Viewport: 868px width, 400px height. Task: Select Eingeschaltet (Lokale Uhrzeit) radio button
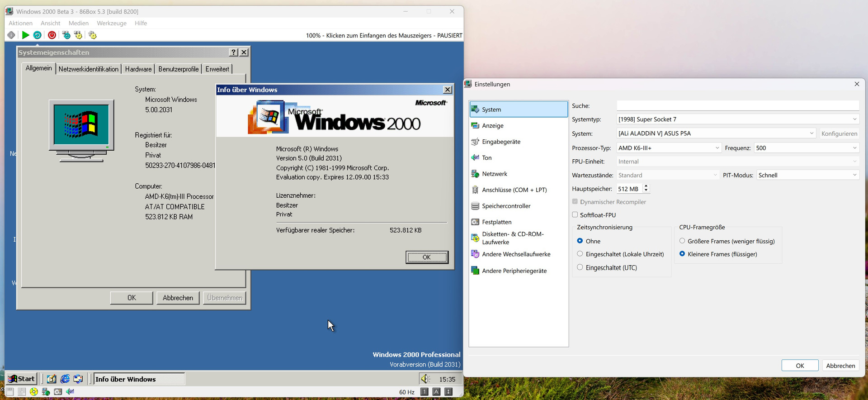point(580,254)
